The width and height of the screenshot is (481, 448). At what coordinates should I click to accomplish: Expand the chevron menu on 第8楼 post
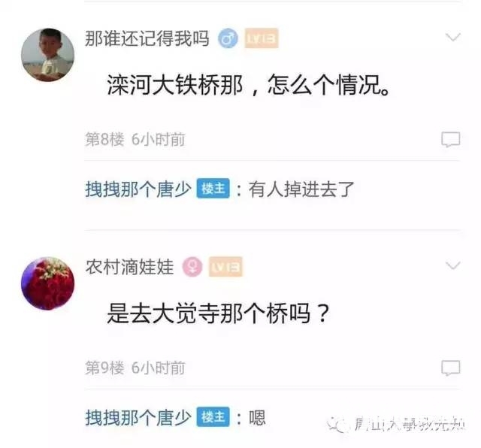click(452, 37)
